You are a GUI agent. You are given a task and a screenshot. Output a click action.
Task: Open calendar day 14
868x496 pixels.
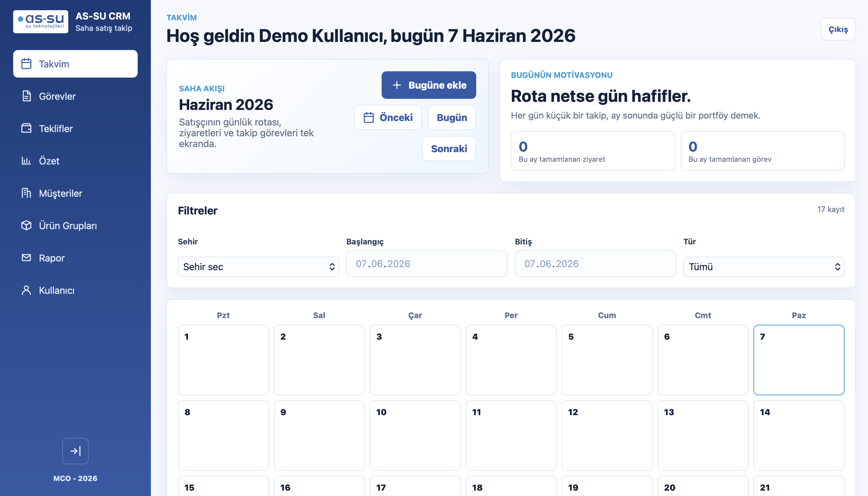coord(799,435)
